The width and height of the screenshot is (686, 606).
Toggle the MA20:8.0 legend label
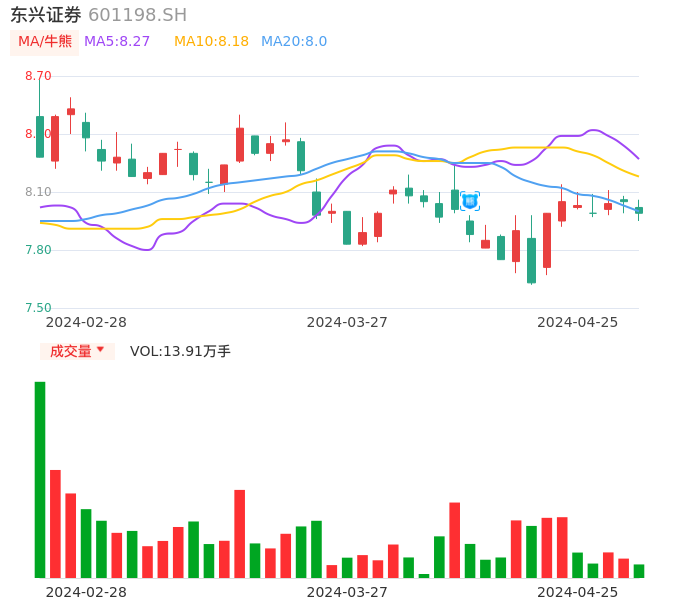[x=294, y=42]
